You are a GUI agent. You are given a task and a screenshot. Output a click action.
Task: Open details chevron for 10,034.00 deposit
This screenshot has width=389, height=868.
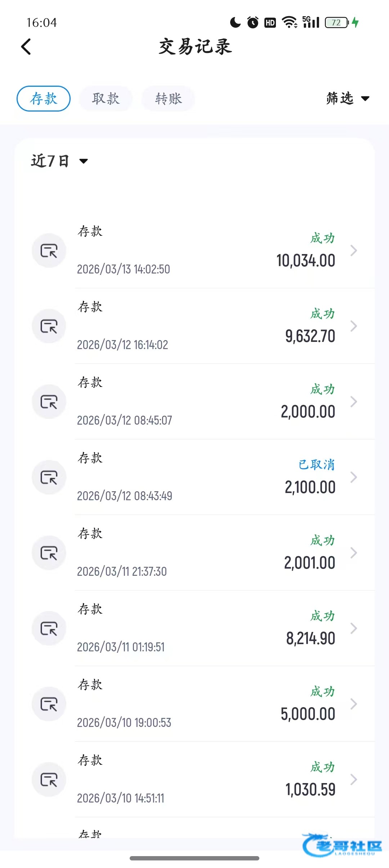pos(354,250)
